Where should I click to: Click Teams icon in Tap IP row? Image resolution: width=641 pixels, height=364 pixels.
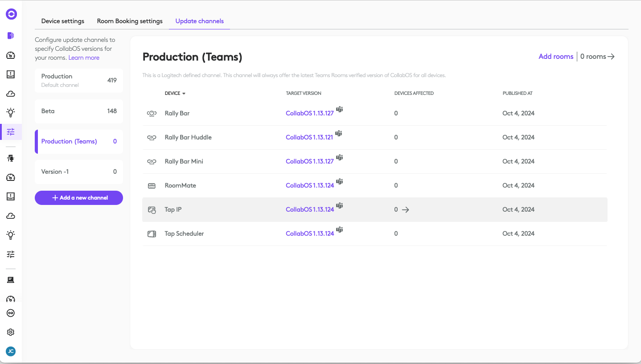point(339,205)
